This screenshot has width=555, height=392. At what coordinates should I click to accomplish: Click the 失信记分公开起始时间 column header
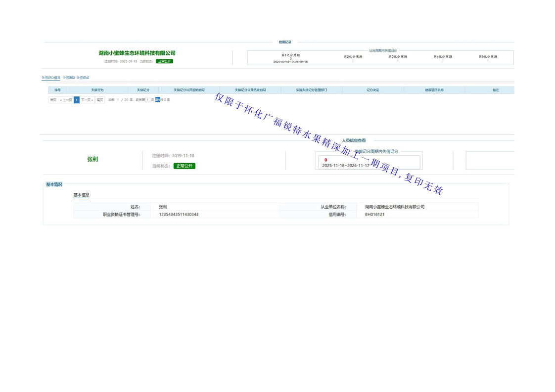pyautogui.click(x=189, y=90)
